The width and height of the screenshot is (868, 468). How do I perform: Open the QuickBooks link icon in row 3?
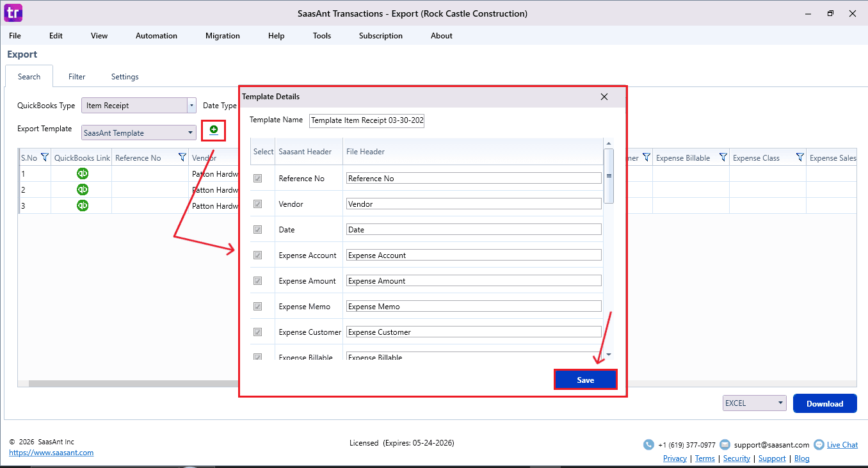pos(83,206)
